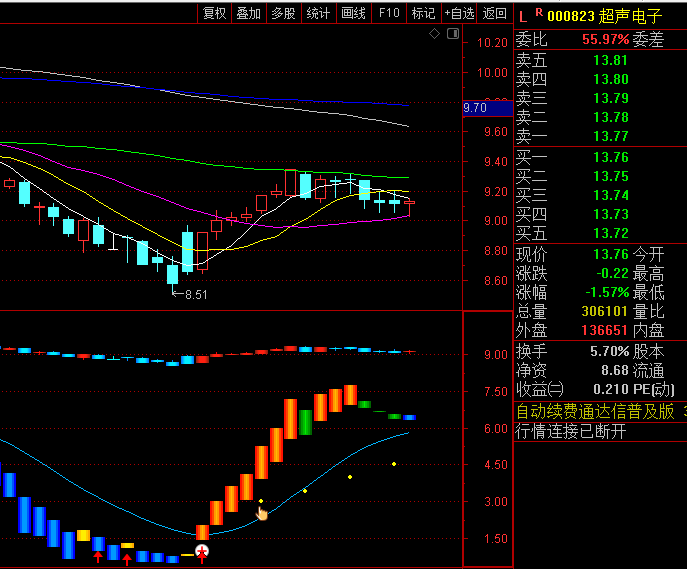Click the 委比 55.97% value
This screenshot has height=569, width=687.
(x=606, y=39)
